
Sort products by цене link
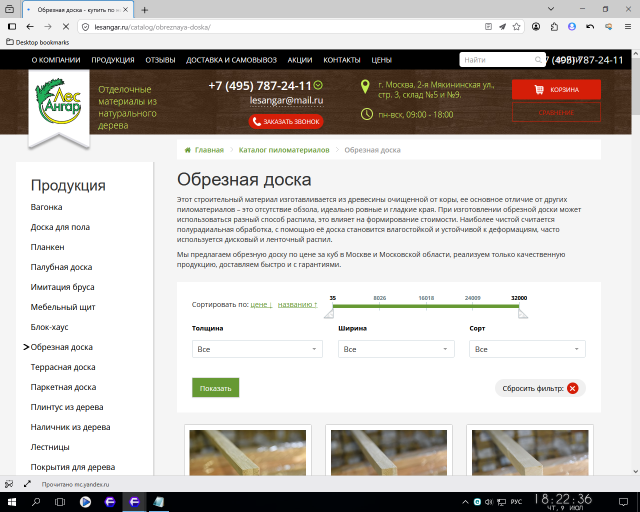tap(261, 305)
